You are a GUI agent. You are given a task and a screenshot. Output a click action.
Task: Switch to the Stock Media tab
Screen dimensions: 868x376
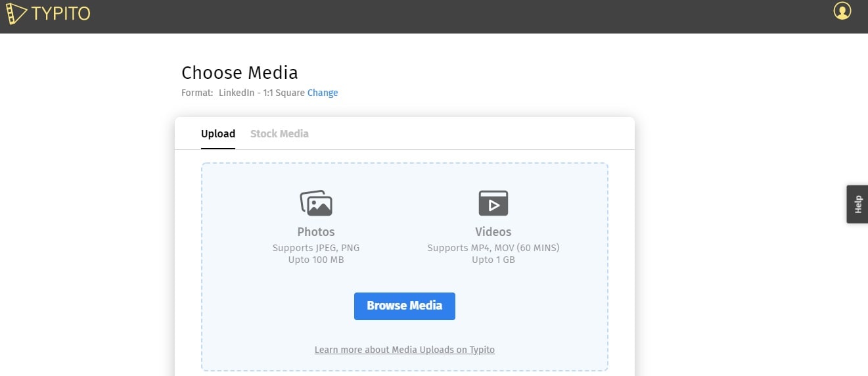(279, 133)
